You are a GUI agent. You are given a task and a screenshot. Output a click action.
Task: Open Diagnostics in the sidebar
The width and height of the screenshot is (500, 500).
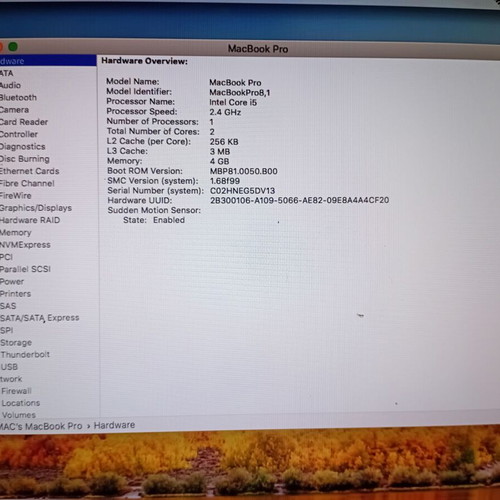[22, 147]
